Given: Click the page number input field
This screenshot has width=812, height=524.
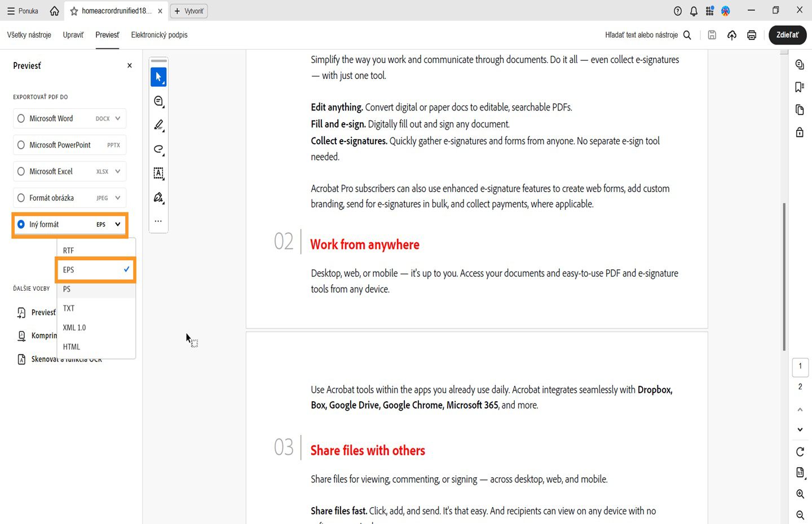Looking at the screenshot, I should click(800, 367).
